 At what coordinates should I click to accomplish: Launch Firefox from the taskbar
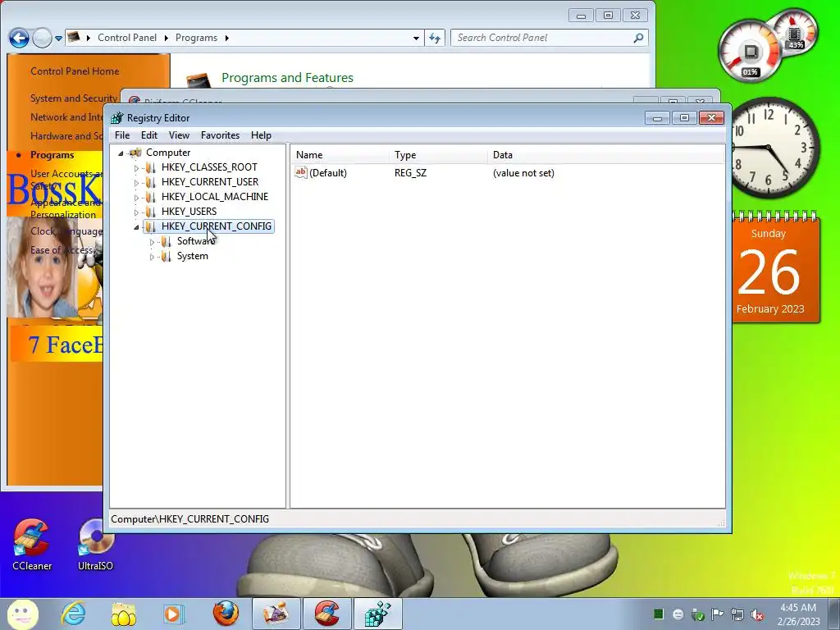pyautogui.click(x=226, y=614)
